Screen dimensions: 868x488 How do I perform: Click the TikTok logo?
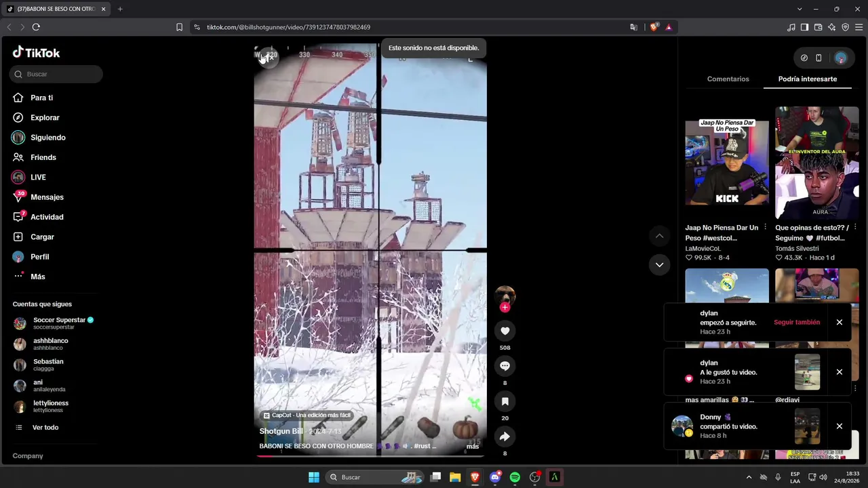(x=37, y=52)
